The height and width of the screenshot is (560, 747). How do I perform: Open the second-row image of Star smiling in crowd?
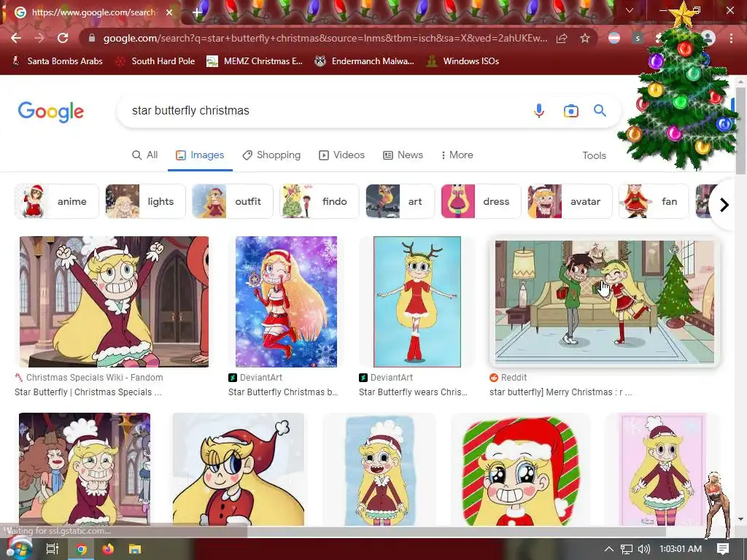(85, 469)
